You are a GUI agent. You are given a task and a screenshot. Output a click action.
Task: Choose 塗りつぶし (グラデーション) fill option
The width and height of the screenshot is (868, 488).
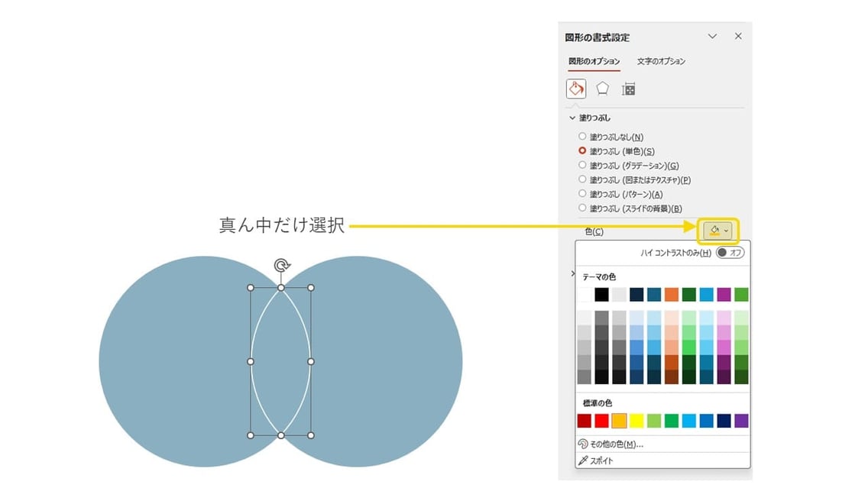[582, 165]
